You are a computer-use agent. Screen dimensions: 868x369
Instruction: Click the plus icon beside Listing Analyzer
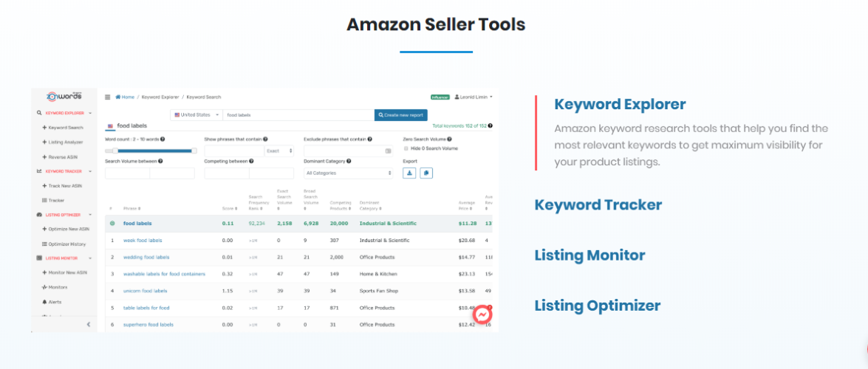click(x=44, y=142)
